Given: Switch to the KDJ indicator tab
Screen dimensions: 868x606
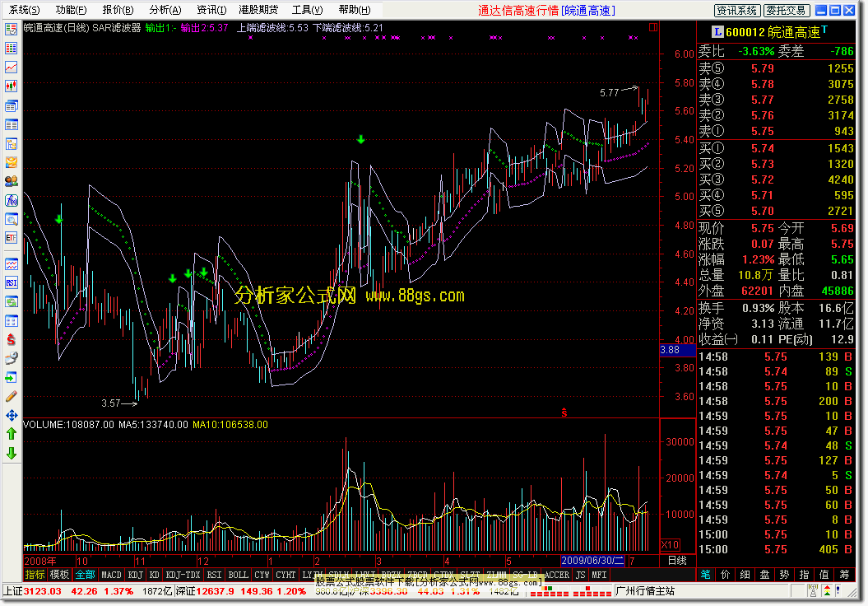Looking at the screenshot, I should (x=136, y=575).
